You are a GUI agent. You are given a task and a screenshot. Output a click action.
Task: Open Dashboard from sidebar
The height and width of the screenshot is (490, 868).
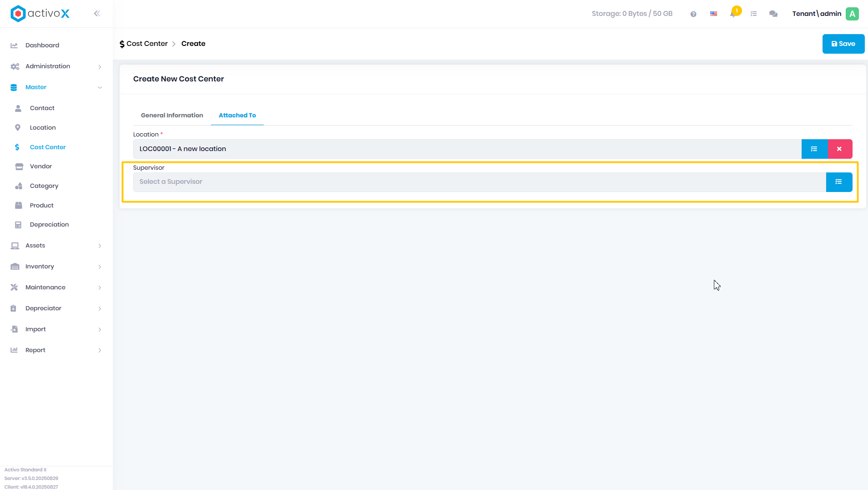pos(42,45)
